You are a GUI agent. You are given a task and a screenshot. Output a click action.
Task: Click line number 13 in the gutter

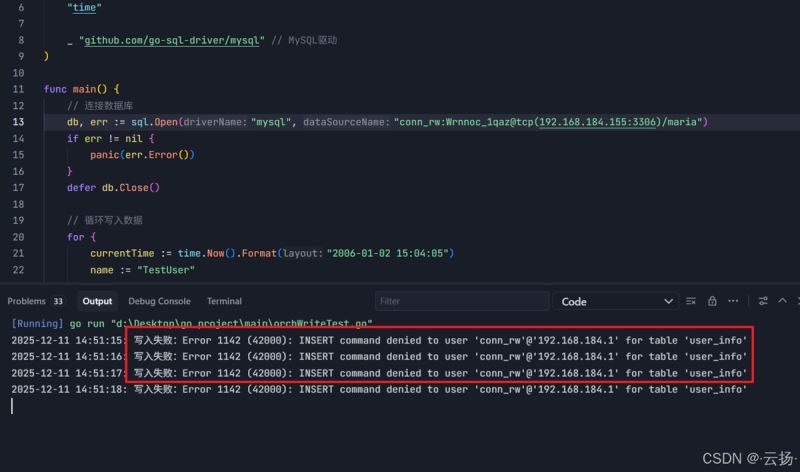point(19,122)
